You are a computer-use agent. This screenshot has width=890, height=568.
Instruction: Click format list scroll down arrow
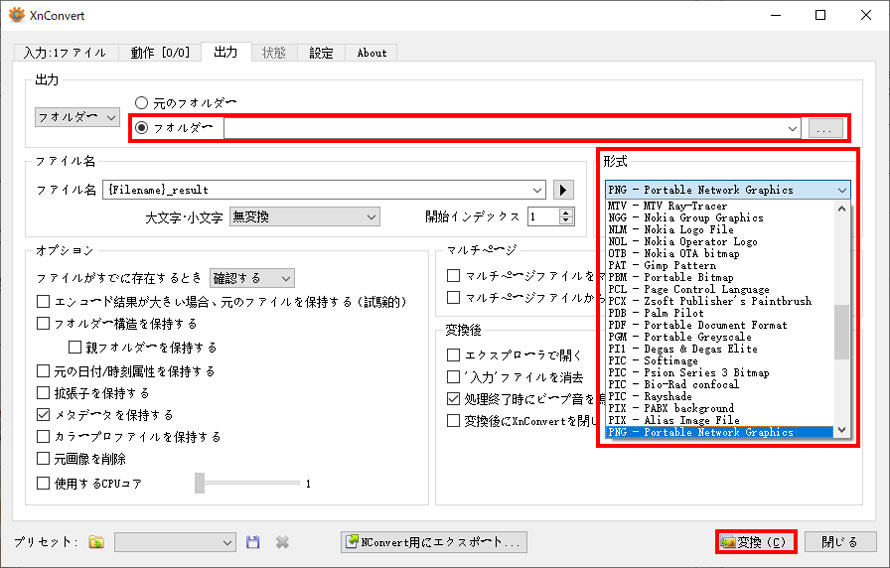(842, 430)
